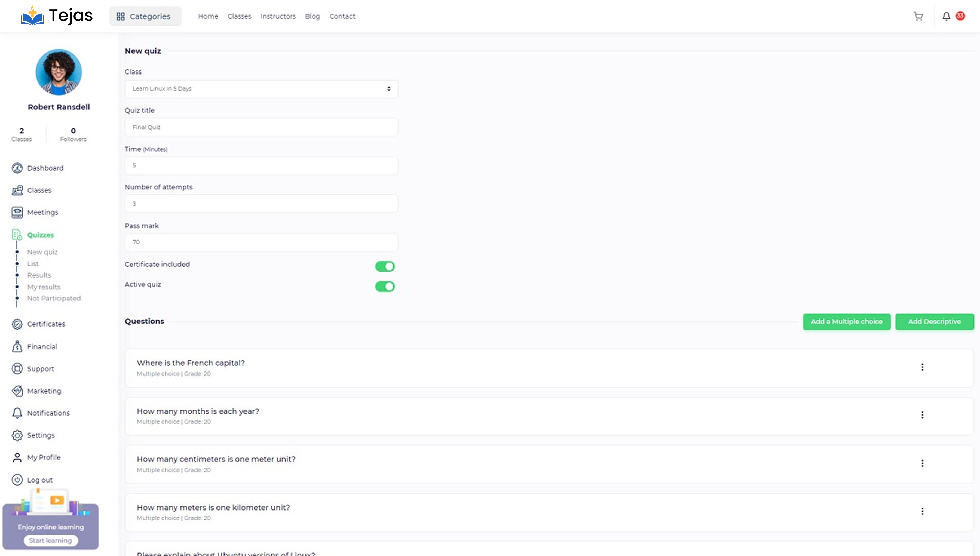980x556 pixels.
Task: Open Marketing section in sidebar
Action: pos(44,391)
